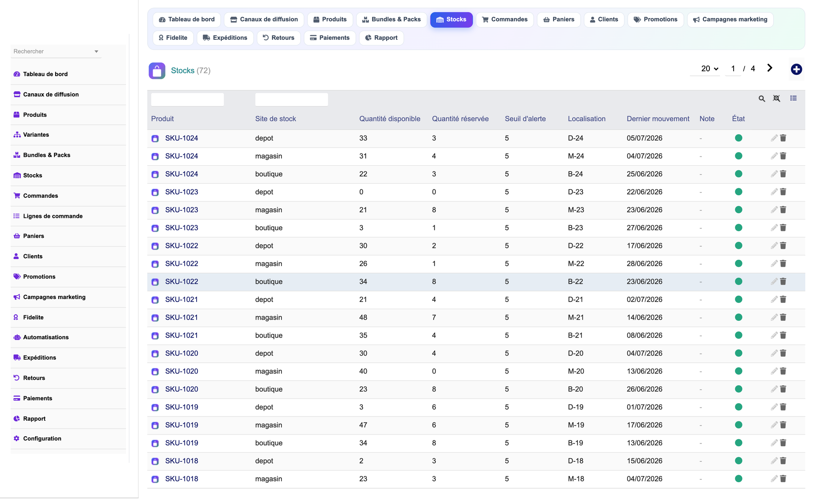The image size is (814, 504).
Task: Edit the SKU-1018 magasin stock entry
Action: click(x=774, y=479)
